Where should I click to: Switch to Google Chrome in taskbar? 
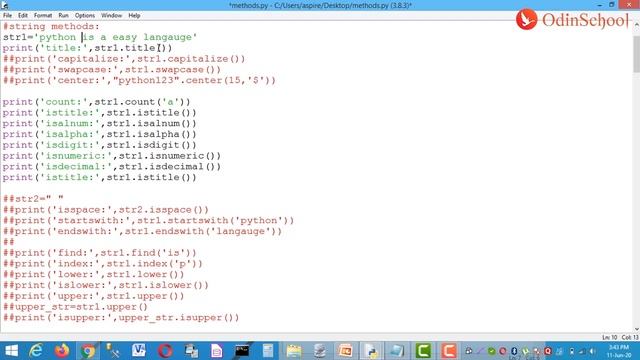[x=88, y=351]
